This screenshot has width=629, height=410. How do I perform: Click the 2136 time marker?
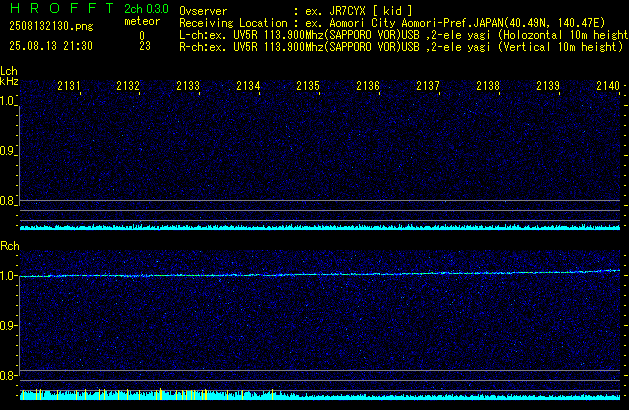(368, 85)
